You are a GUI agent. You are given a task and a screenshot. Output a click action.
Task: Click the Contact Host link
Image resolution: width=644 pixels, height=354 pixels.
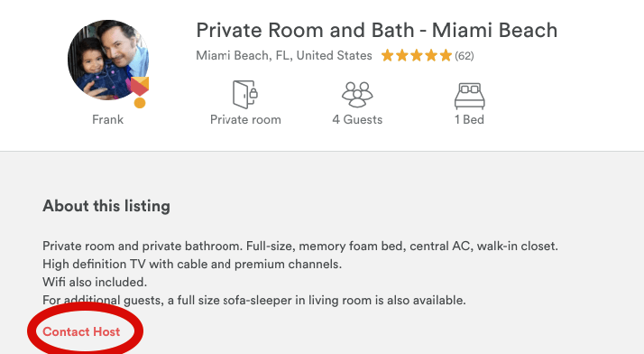coord(81,331)
